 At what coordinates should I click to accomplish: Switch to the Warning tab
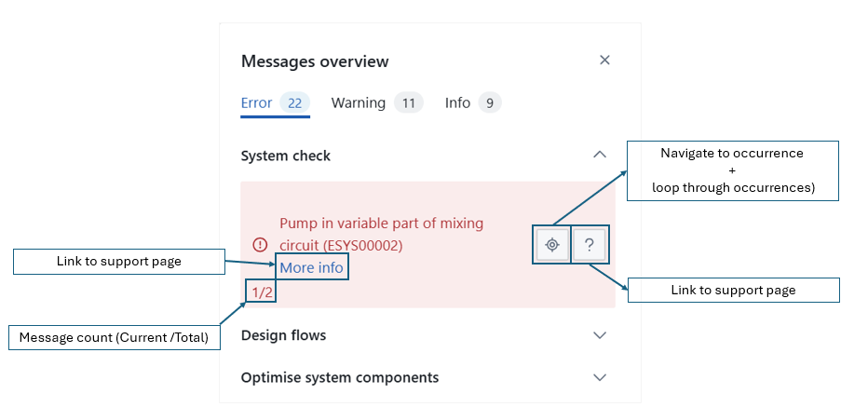click(x=358, y=103)
